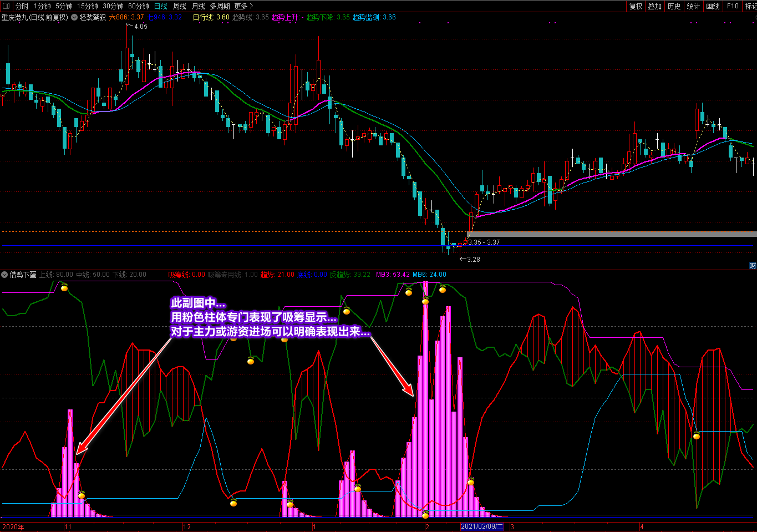757x532 pixels.
Task: Click the panel layout icon at top-left
Action: [x=6, y=6]
